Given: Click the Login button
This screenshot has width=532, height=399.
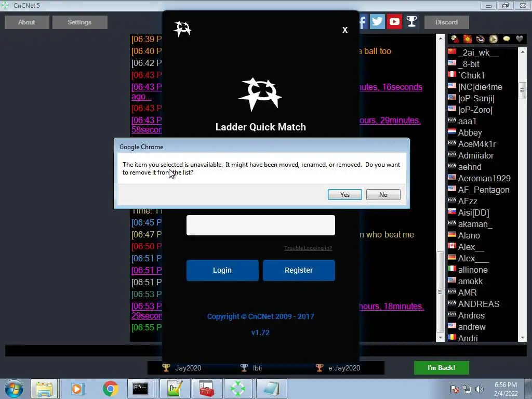Looking at the screenshot, I should coord(222,270).
